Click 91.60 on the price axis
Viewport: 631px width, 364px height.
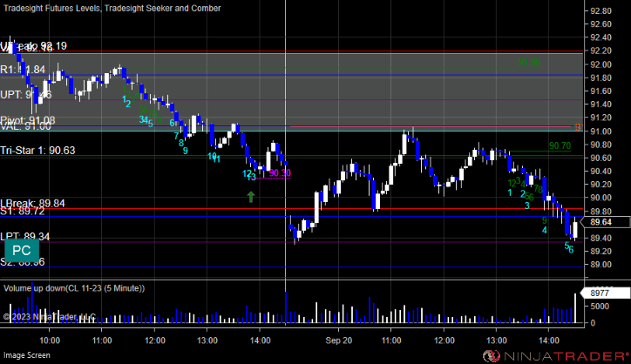point(600,91)
